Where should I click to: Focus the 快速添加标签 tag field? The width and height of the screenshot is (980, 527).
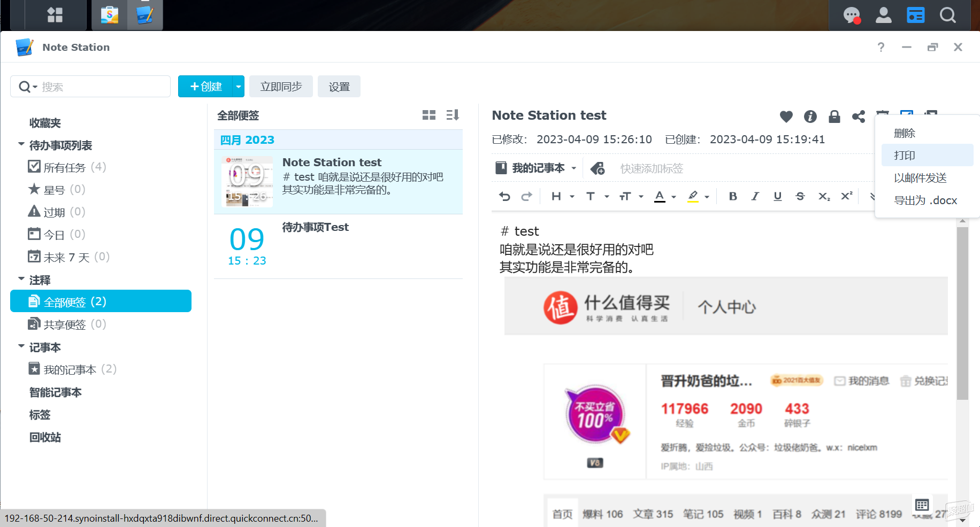coord(652,168)
